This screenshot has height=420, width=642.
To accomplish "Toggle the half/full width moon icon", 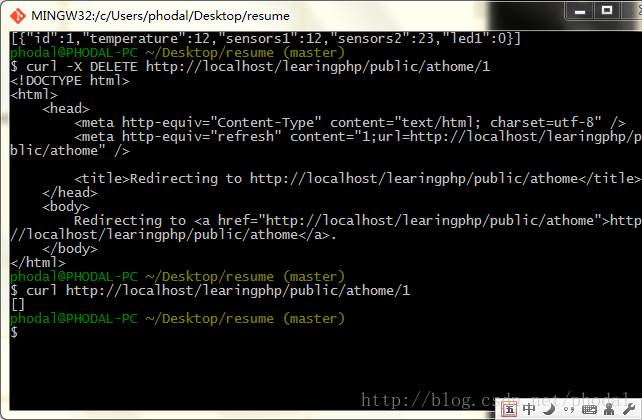I will click(x=549, y=409).
